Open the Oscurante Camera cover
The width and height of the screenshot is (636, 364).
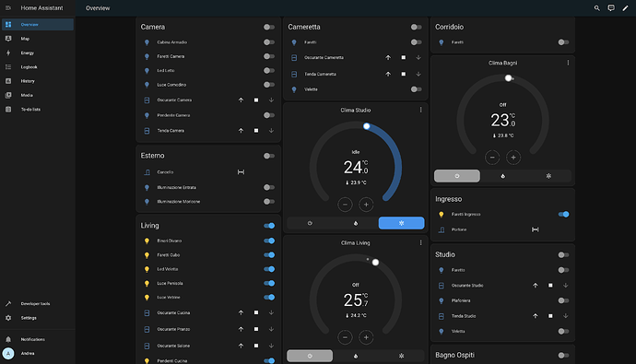(241, 100)
